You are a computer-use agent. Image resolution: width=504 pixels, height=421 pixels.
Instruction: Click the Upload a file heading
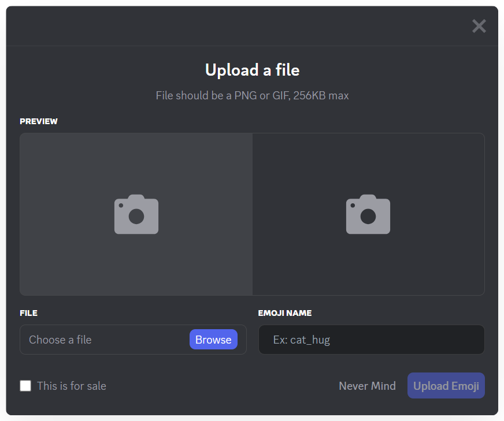252,70
